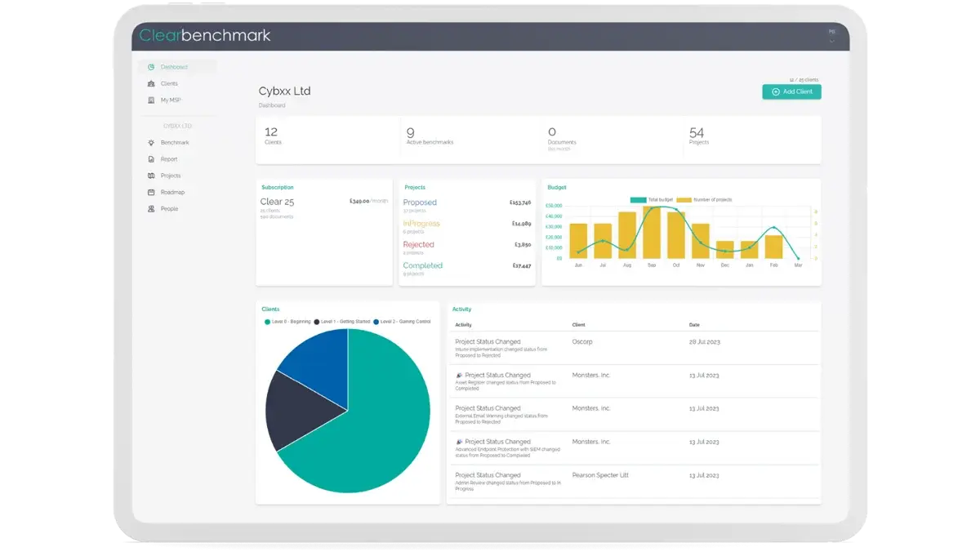Screen dimensions: 980x552
Task: Toggle Total budget legend in Budget chart
Action: (651, 199)
